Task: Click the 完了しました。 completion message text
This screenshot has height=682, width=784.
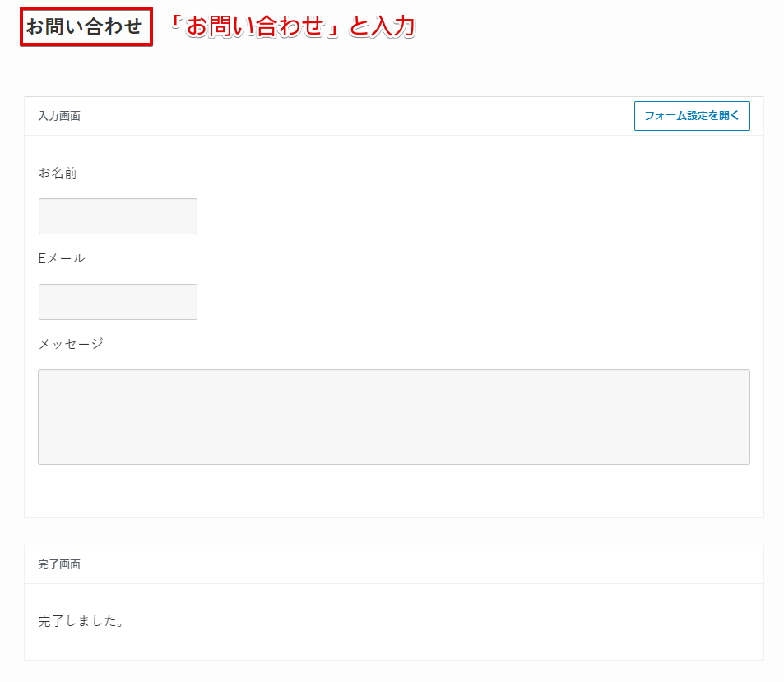Action: pyautogui.click(x=81, y=621)
